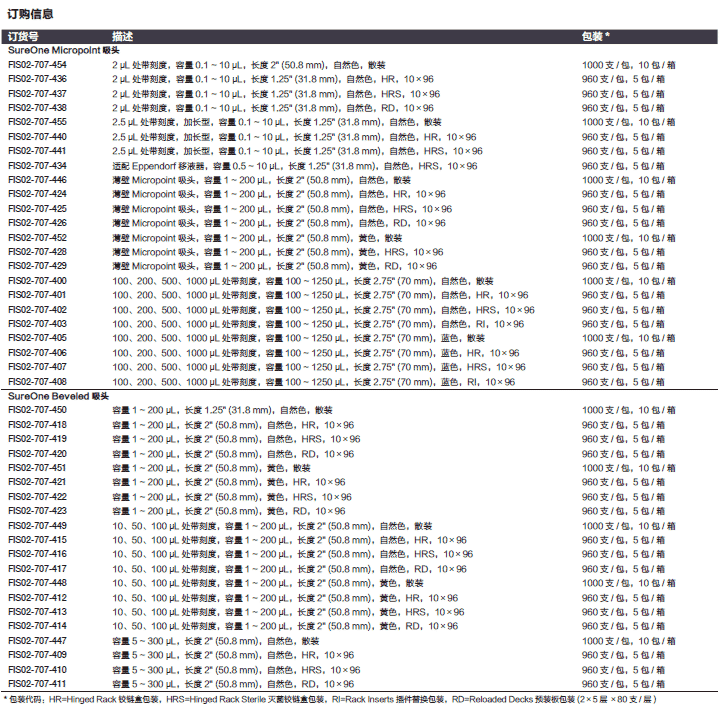
Task: Select the 订货号 column header
Action: (23, 36)
